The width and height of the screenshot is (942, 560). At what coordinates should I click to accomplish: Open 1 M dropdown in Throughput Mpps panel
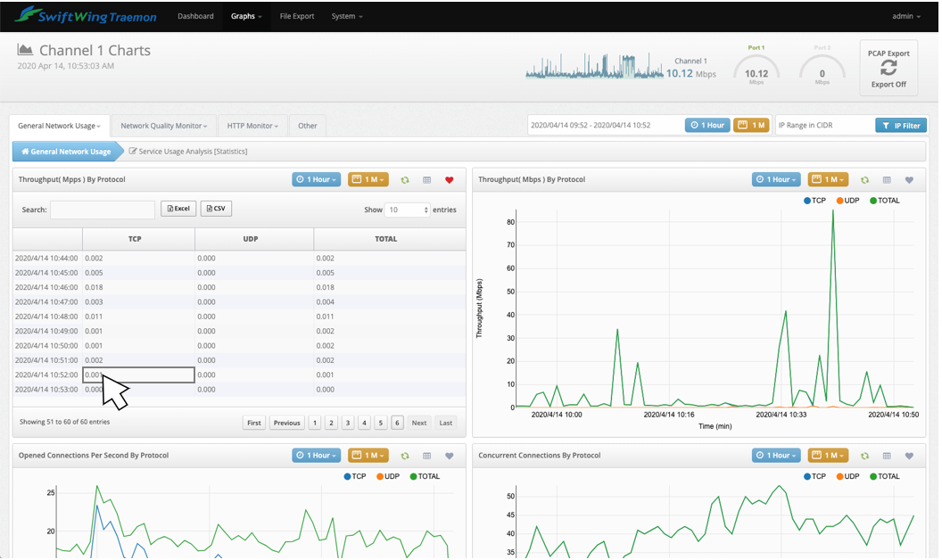pyautogui.click(x=368, y=179)
